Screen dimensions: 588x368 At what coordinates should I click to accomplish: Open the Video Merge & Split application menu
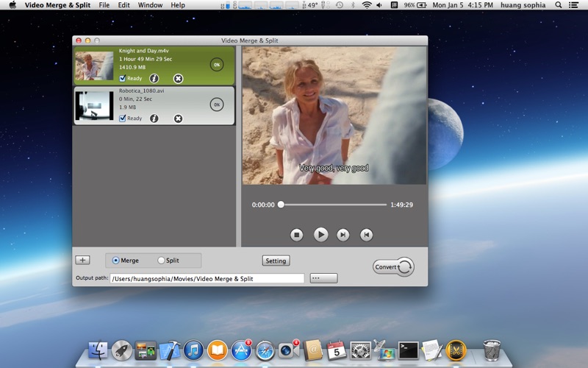point(58,5)
